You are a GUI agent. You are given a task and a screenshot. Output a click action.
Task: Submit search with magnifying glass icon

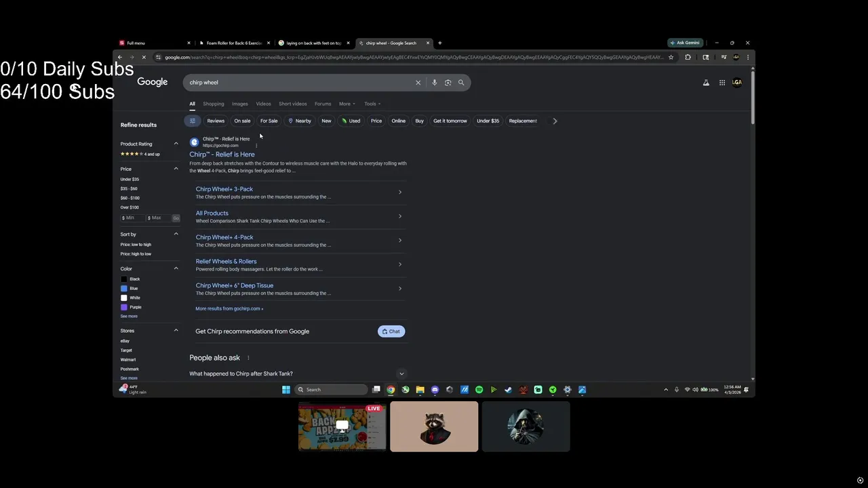click(x=461, y=83)
